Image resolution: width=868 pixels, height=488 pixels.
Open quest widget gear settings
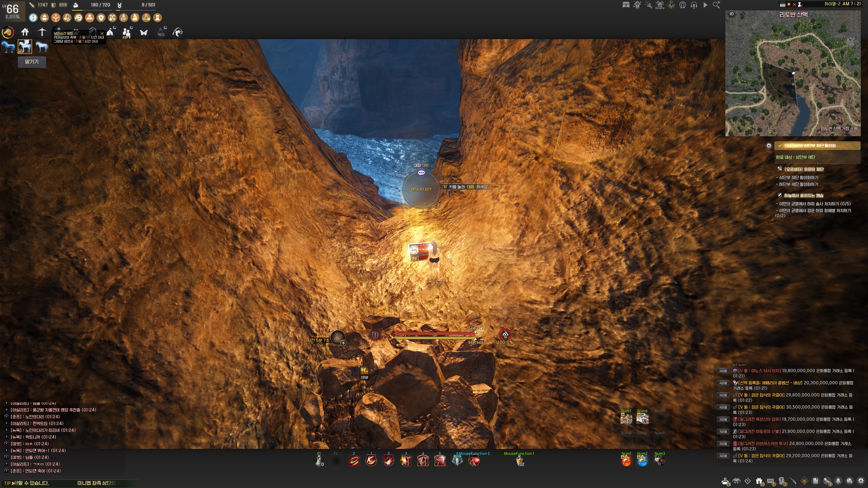click(x=769, y=145)
